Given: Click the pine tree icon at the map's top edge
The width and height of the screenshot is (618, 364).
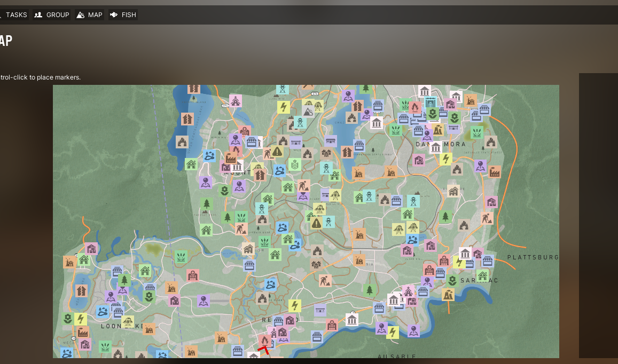Looking at the screenshot, I should click(366, 89).
